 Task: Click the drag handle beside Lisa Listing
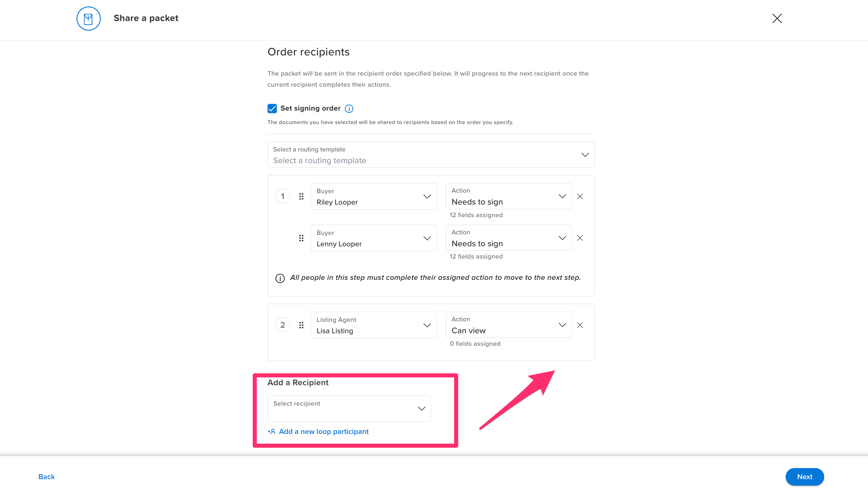click(x=301, y=325)
